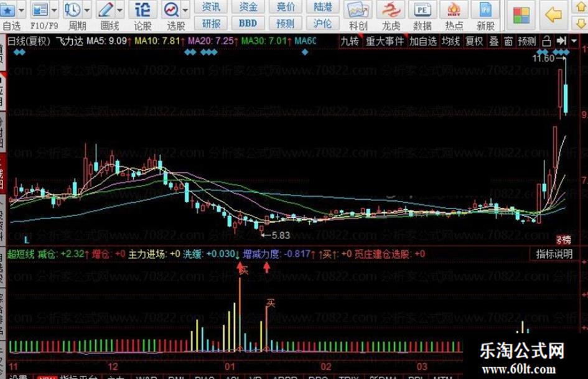The image size is (588, 379).
Task: Open the 资金 capital flow button
Action: tap(248, 7)
